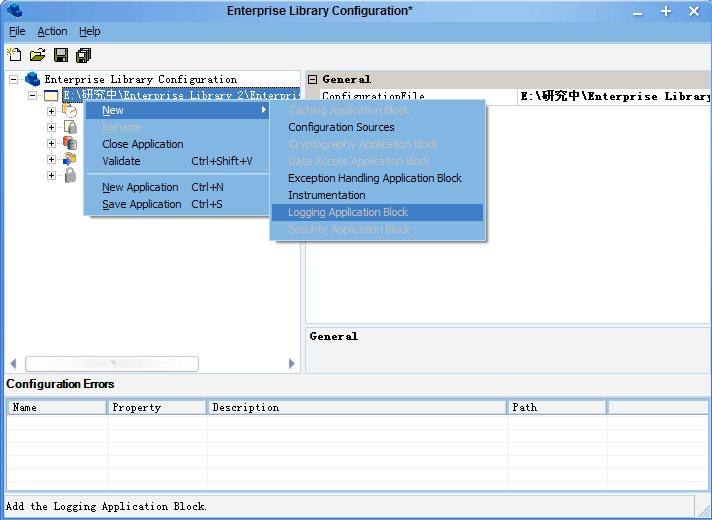Click the Path column header
This screenshot has width=712, height=520.
[x=557, y=407]
